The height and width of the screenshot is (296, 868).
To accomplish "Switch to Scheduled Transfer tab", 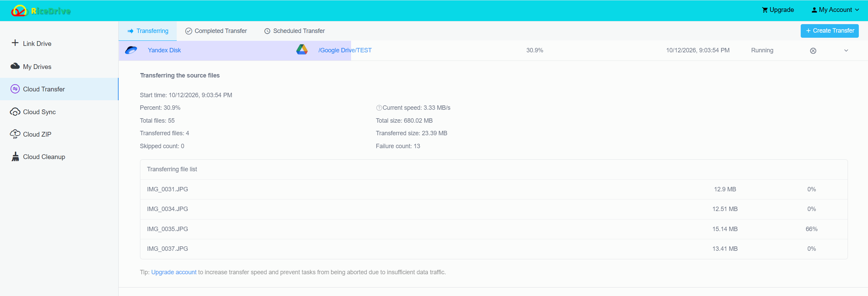I will [295, 31].
